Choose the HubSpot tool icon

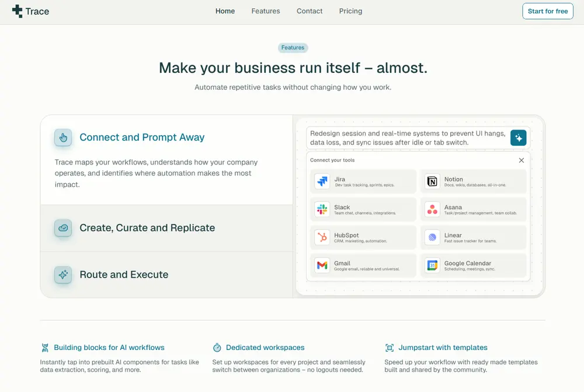322,237
